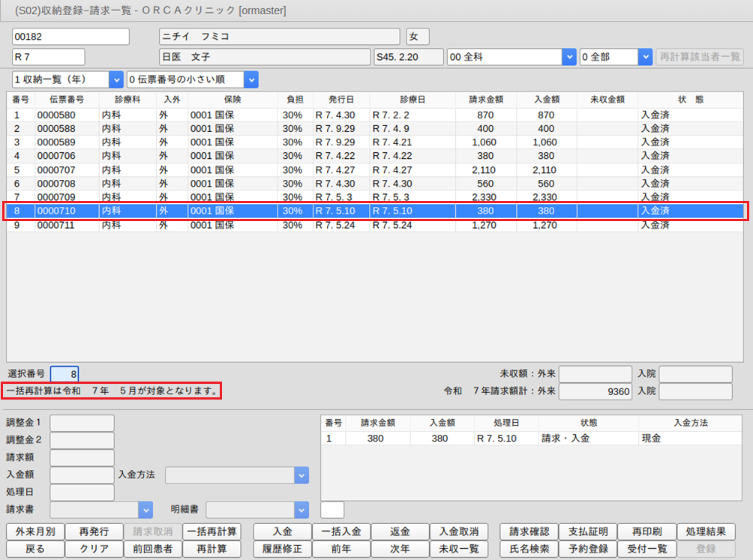Open the 1 収納一覧（年） dropdown

click(x=115, y=79)
